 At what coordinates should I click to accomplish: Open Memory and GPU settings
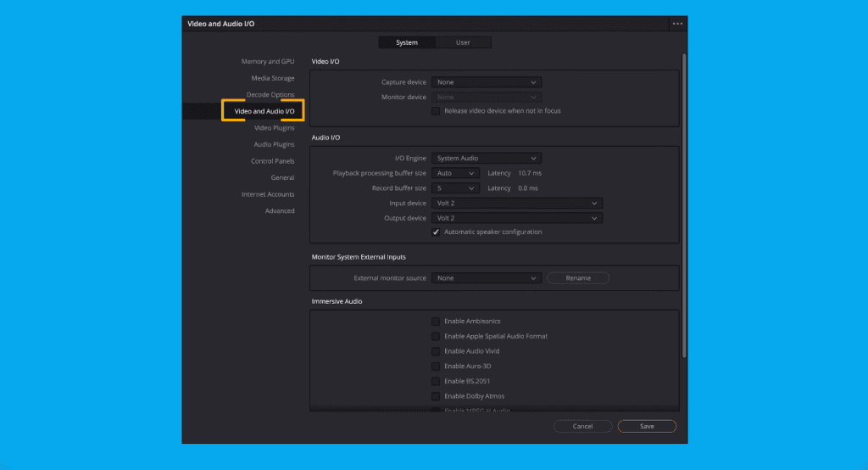pos(267,62)
